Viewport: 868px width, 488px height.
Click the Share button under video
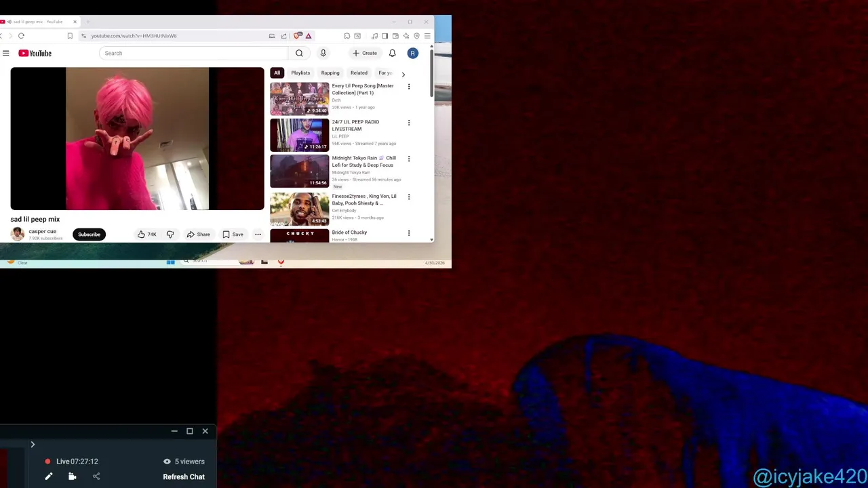pos(198,235)
